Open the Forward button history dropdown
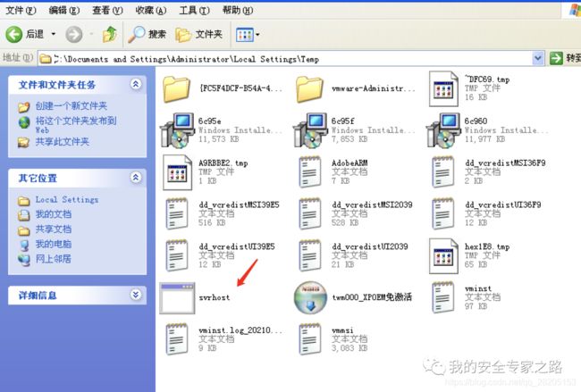Screen dimensions: 581x392 coord(91,34)
